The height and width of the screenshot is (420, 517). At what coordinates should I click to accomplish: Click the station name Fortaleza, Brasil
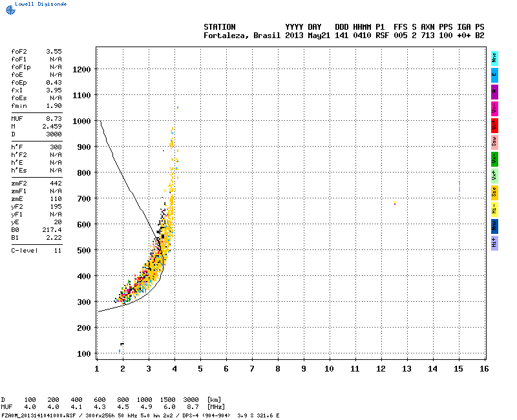point(242,36)
